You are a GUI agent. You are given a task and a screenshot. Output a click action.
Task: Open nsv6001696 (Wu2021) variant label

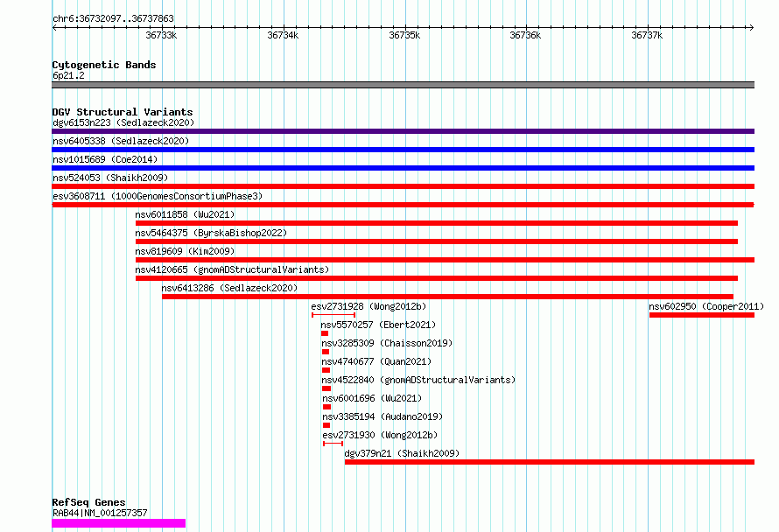click(x=372, y=398)
